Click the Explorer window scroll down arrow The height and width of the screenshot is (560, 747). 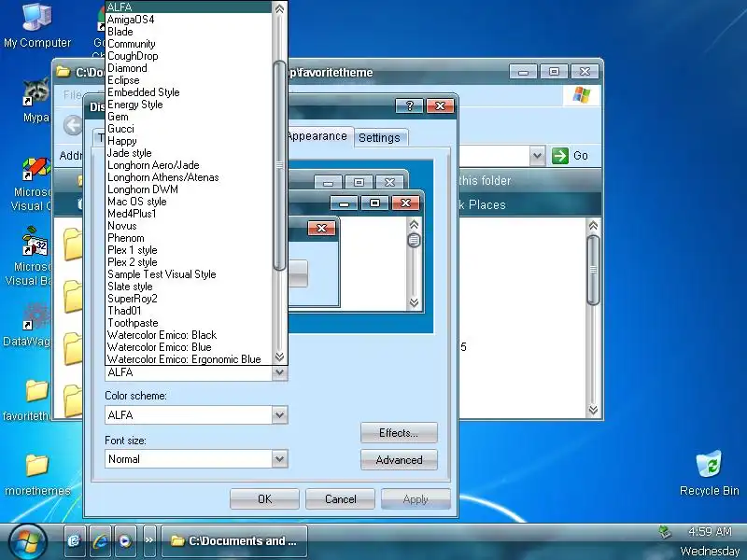pyautogui.click(x=593, y=410)
